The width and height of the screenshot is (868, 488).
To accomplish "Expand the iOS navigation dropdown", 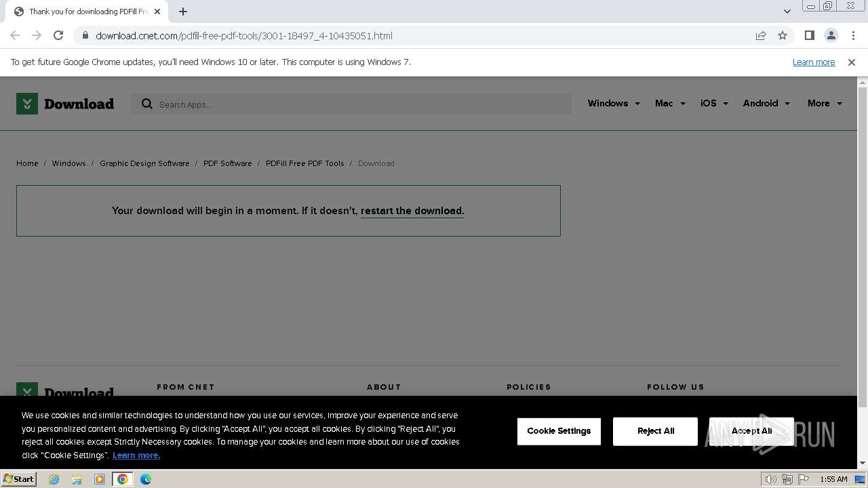I will coord(714,103).
